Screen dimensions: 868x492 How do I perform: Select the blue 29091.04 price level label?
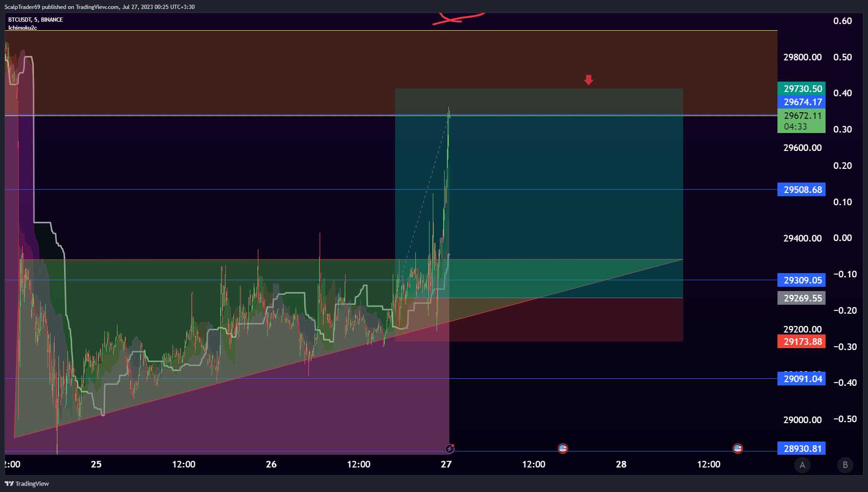(802, 379)
